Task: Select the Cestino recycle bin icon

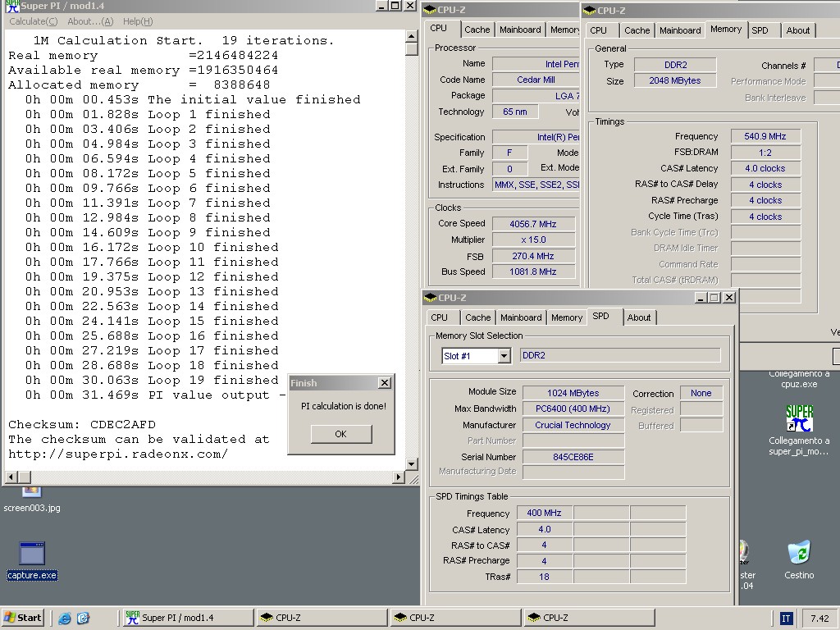Action: (799, 559)
